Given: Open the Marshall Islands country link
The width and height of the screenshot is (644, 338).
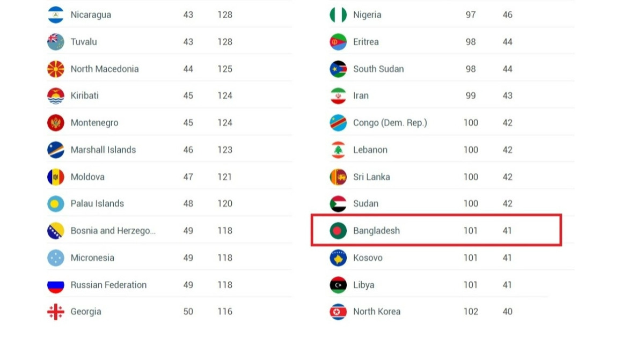Looking at the screenshot, I should 103,150.
